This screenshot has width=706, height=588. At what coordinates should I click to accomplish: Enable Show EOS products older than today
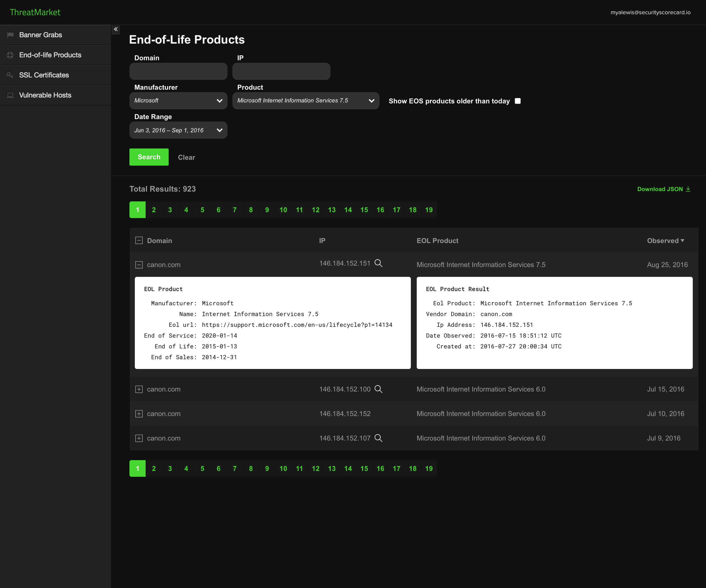[518, 101]
